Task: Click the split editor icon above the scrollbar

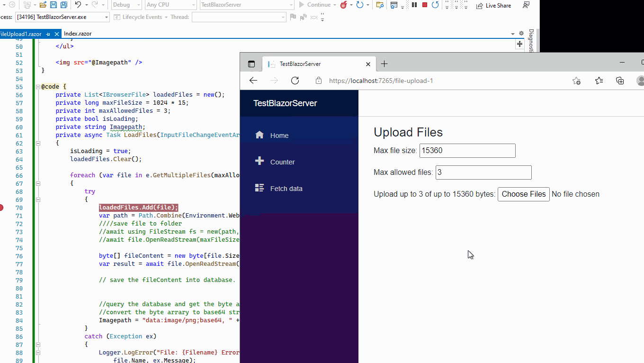Action: tap(519, 44)
